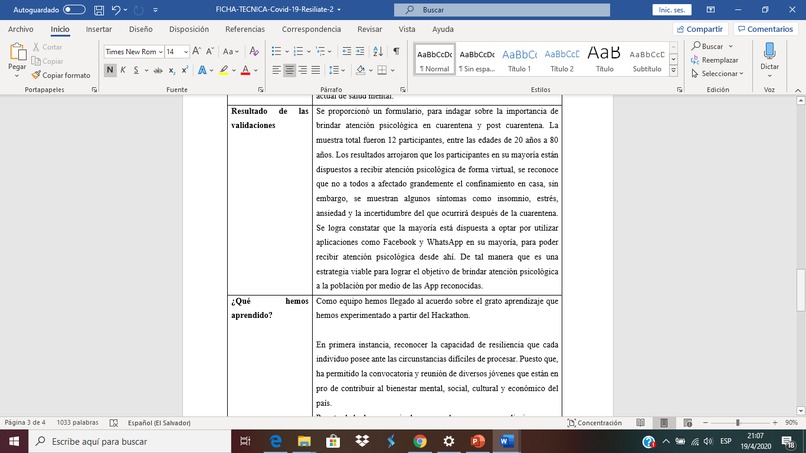The image size is (806, 453).
Task: Select the Subtítulo style
Action: pyautogui.click(x=647, y=59)
